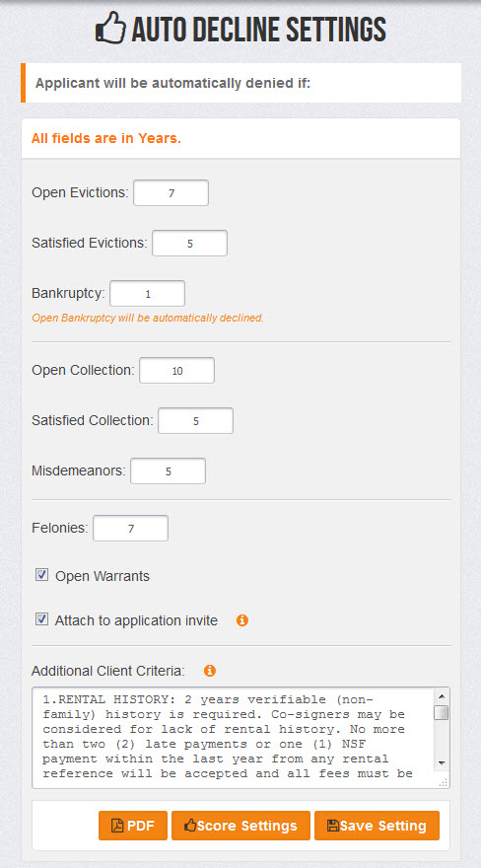This screenshot has height=868, width=481.
Task: Click info icon beside Additional Client Criteria
Action: point(210,671)
